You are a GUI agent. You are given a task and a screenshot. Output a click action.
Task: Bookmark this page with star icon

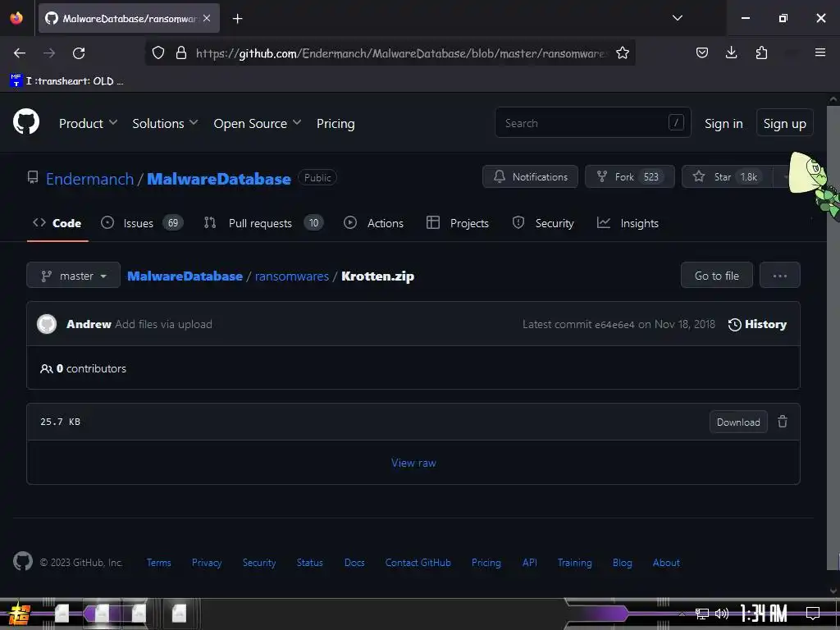622,53
